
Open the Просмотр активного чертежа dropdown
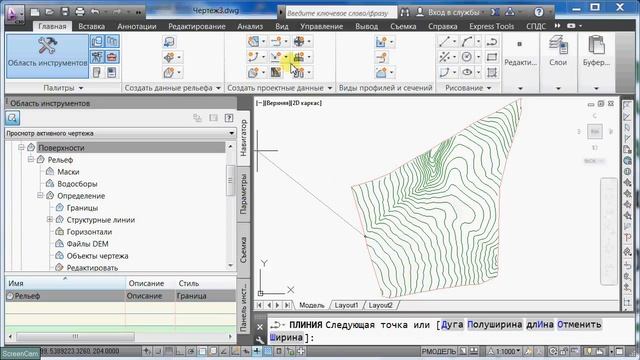coord(121,133)
